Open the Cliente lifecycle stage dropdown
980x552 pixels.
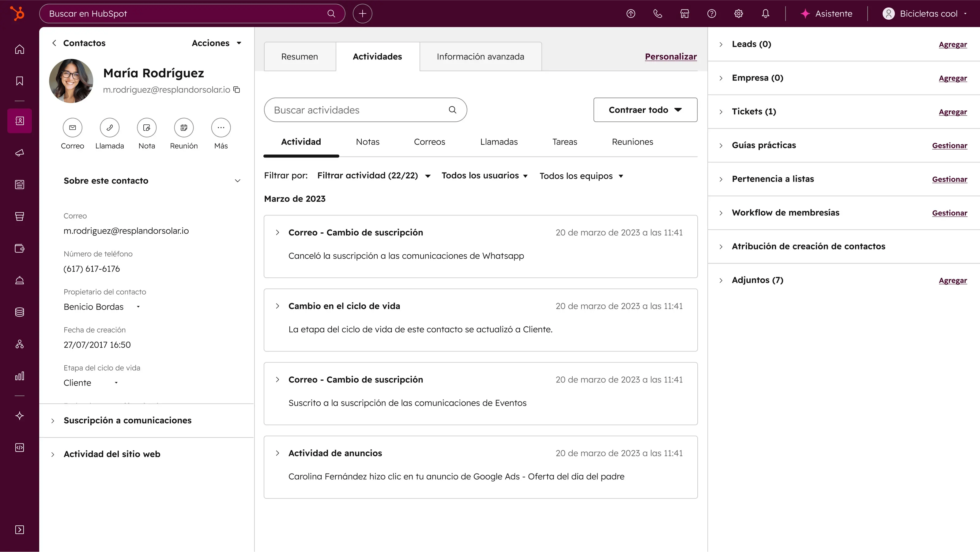(91, 383)
